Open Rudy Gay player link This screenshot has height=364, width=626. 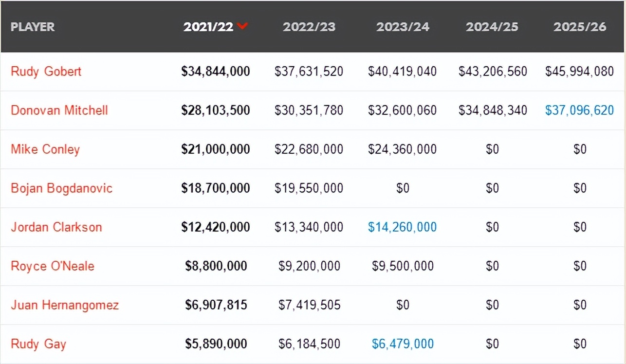coord(38,344)
